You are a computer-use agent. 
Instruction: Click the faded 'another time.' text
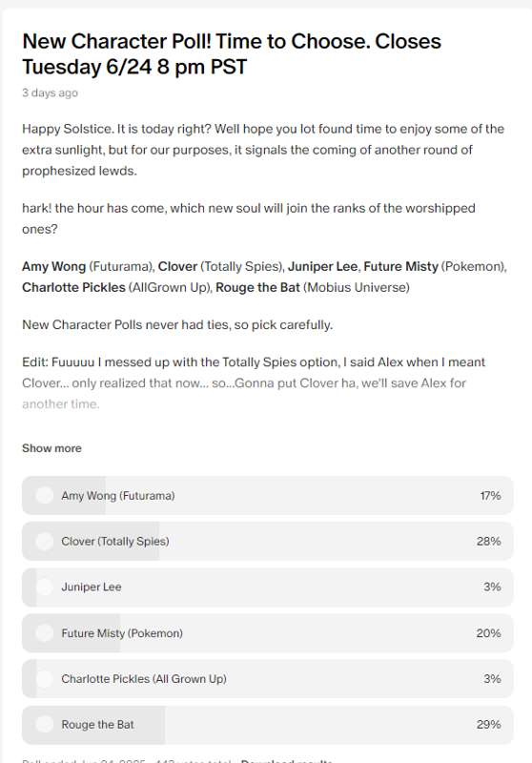click(x=60, y=403)
